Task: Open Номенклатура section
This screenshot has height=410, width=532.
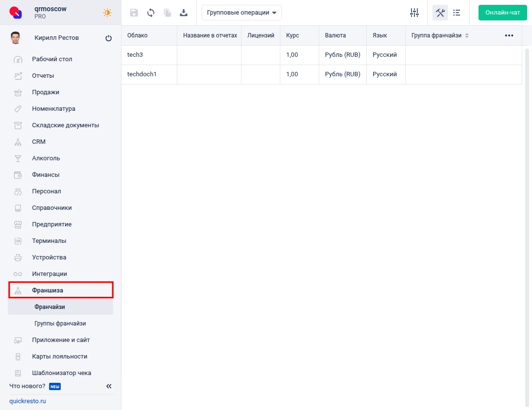Action: point(60,108)
